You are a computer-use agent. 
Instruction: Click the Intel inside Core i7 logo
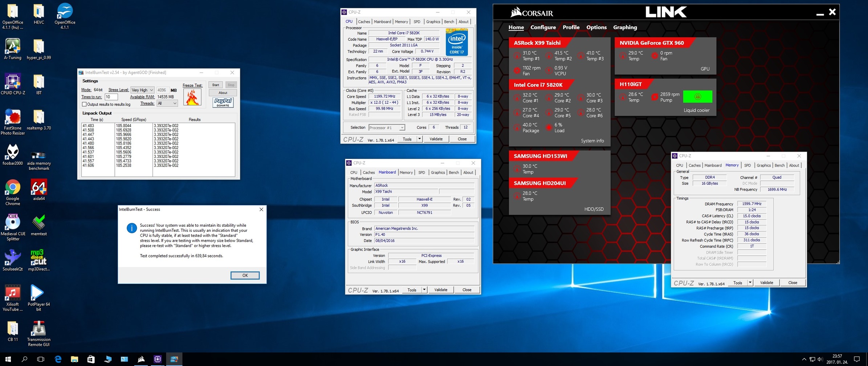(457, 42)
